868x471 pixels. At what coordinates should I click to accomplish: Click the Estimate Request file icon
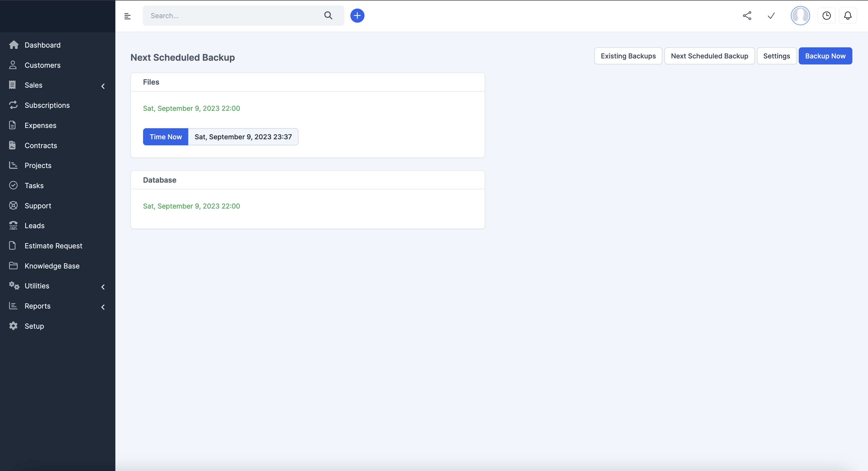click(12, 245)
